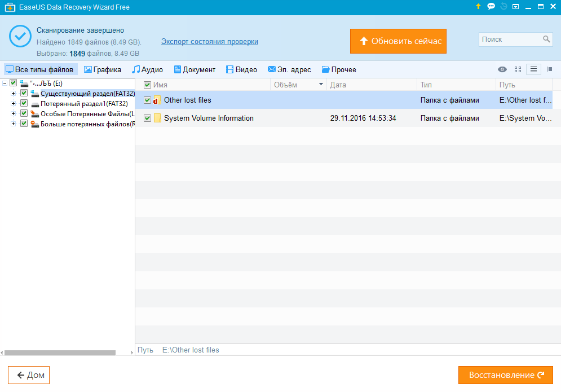Click the scan history clock icon
Screen dimensions: 561x392
coord(503,6)
